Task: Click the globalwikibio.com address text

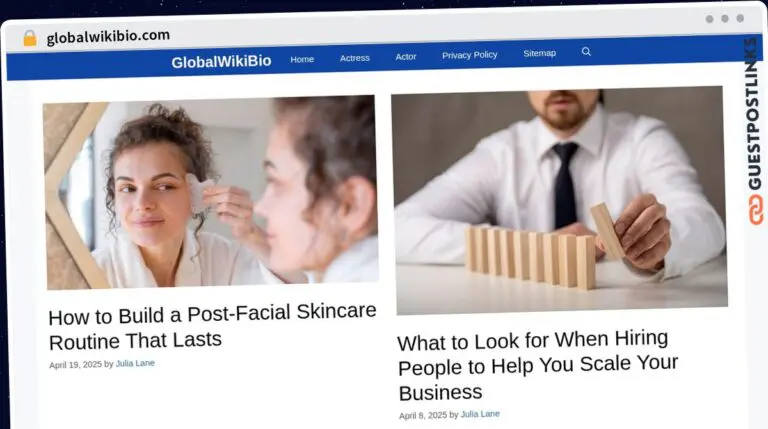Action: [x=108, y=37]
